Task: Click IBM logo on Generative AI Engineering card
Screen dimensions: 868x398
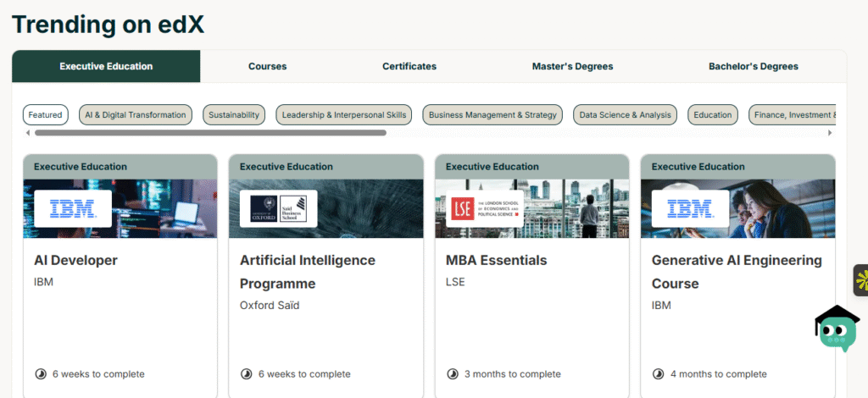Action: tap(689, 208)
